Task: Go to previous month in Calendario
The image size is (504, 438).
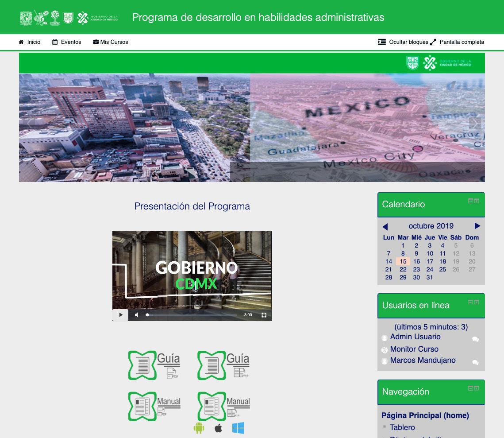Action: [385, 226]
